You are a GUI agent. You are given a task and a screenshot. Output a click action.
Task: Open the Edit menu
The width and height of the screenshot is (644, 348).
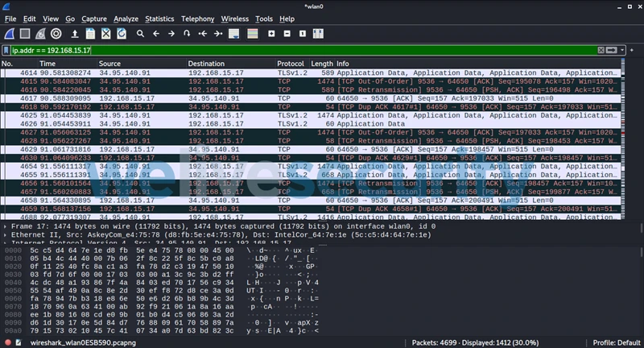tap(29, 19)
